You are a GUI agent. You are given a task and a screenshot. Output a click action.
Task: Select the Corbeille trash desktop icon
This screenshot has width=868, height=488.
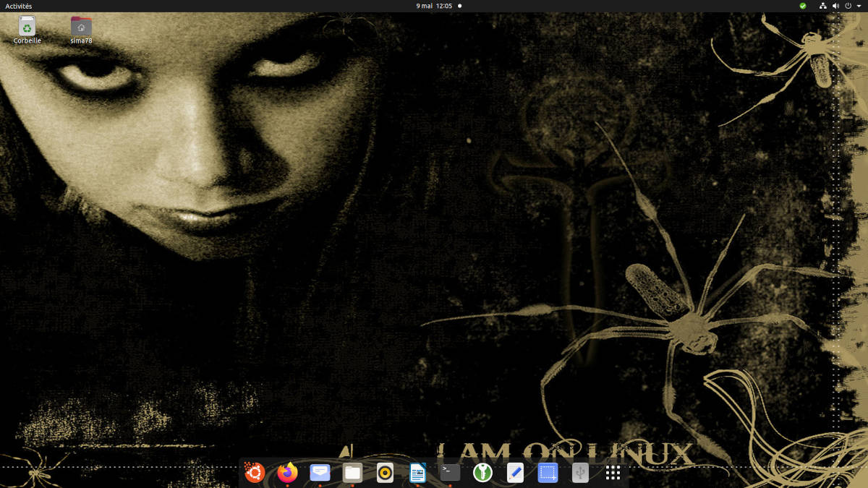point(27,27)
